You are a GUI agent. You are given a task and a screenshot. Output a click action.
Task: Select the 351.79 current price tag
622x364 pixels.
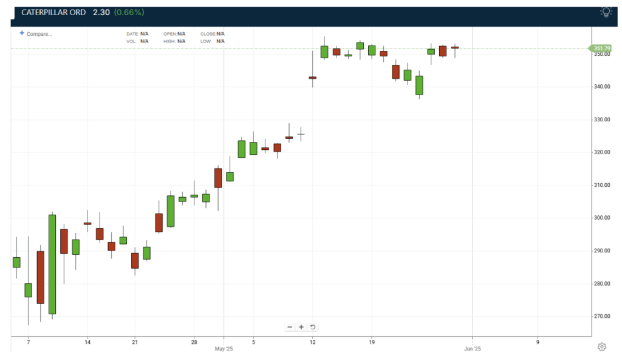[x=601, y=49]
